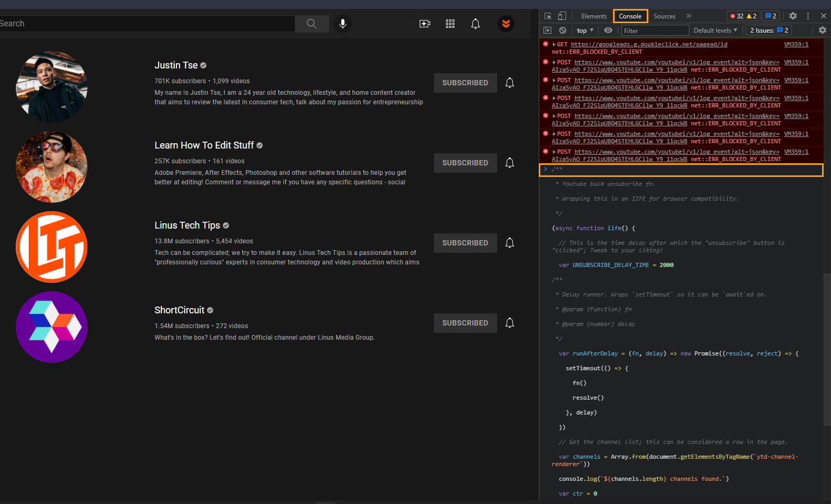Viewport: 831px width, 504px height.
Task: Click SUBSCRIBED button for Learn How To Edit Stuff
Action: point(465,163)
